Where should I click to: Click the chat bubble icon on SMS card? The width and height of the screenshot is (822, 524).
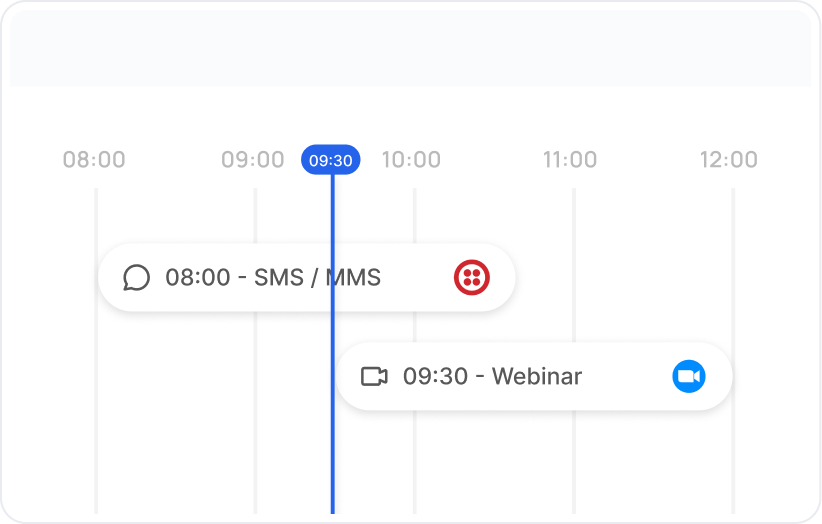[137, 277]
